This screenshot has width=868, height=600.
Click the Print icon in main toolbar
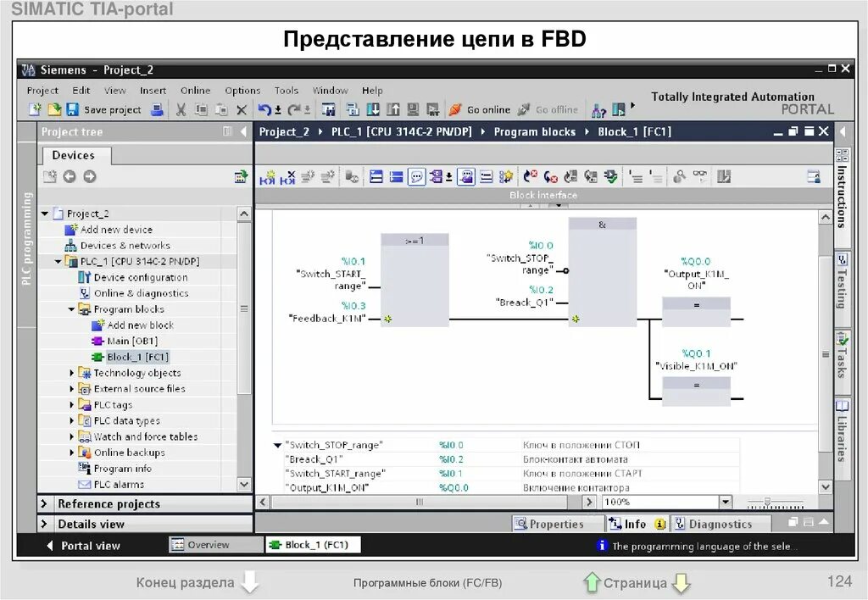157,109
